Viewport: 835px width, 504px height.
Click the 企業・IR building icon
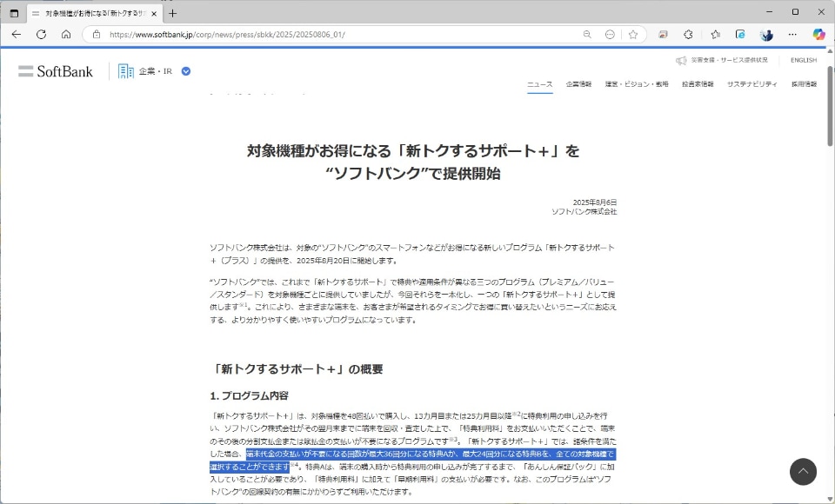point(125,71)
